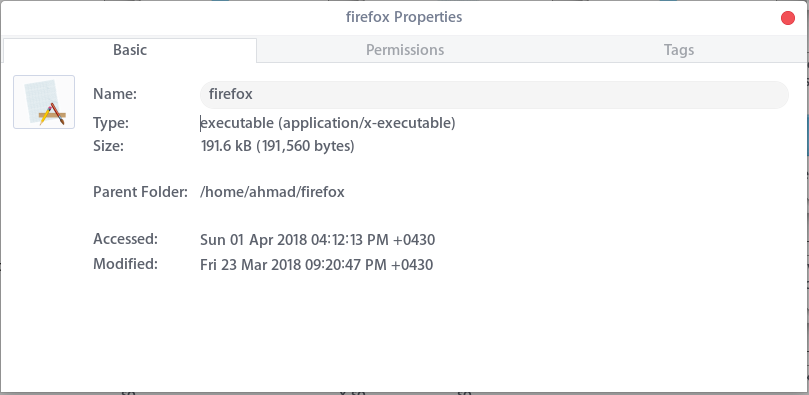Close the firefox Properties dialog using the red button
This screenshot has width=809, height=395.
click(788, 18)
